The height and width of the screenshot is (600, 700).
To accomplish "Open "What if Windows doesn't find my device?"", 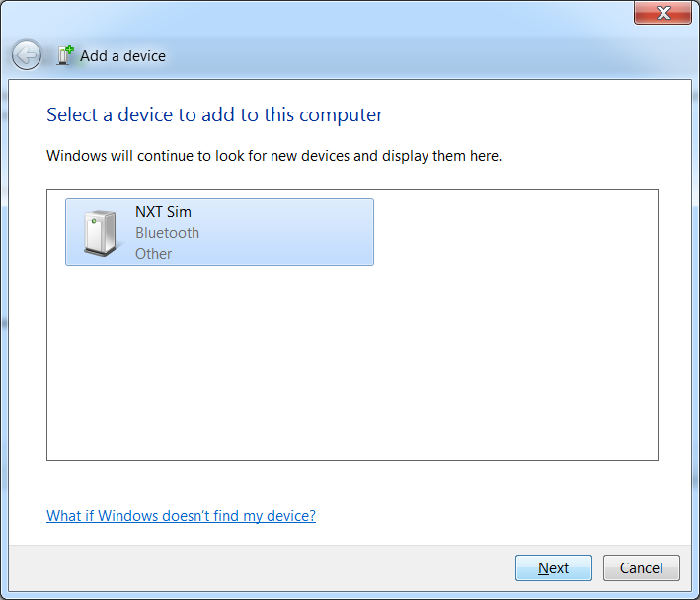I will coord(181,516).
